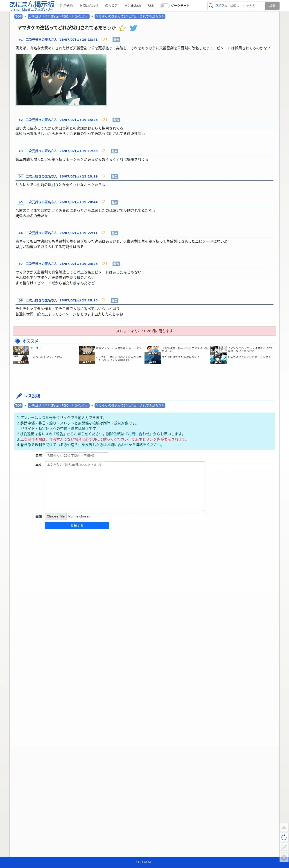Open settings with the floating gear icon
Viewport: 289px width, 868px height.
click(x=284, y=858)
